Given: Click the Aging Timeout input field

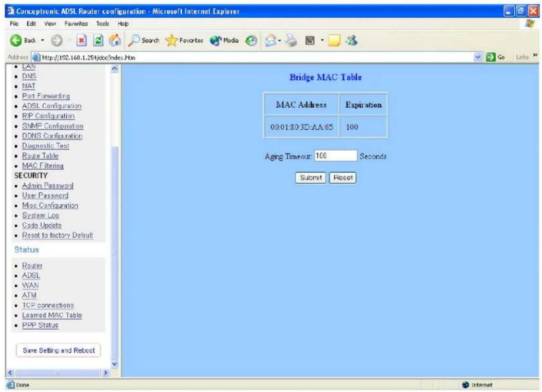Looking at the screenshot, I should point(335,156).
